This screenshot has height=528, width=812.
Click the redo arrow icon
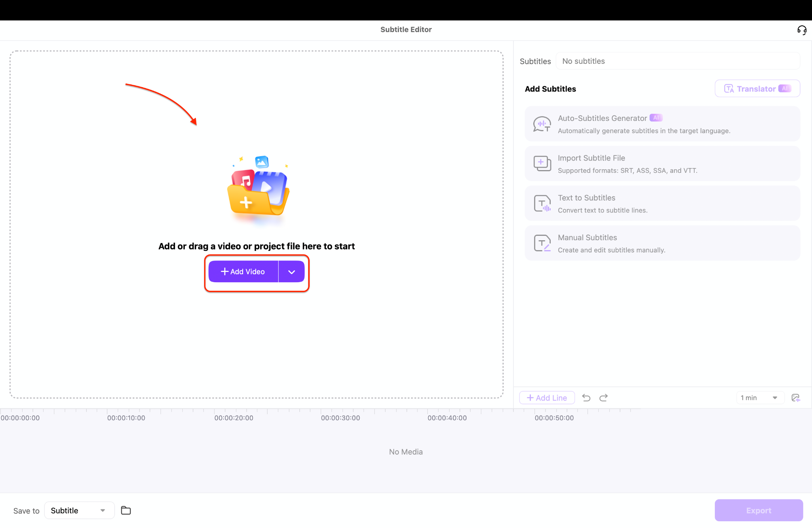[x=603, y=398]
